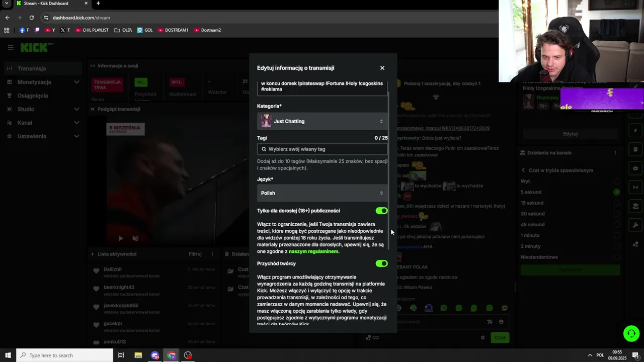The height and width of the screenshot is (362, 644).
Task: Open the DOSTREAM1 bookmark
Action: tap(173, 30)
